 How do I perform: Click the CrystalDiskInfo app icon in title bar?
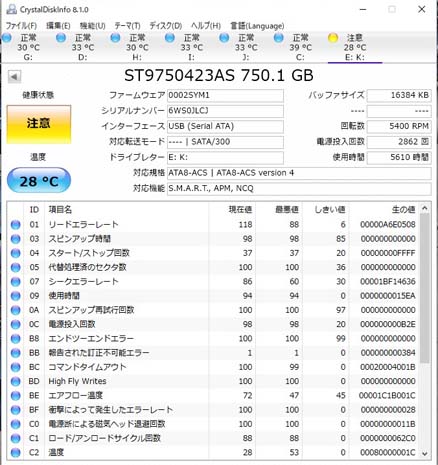click(x=11, y=9)
